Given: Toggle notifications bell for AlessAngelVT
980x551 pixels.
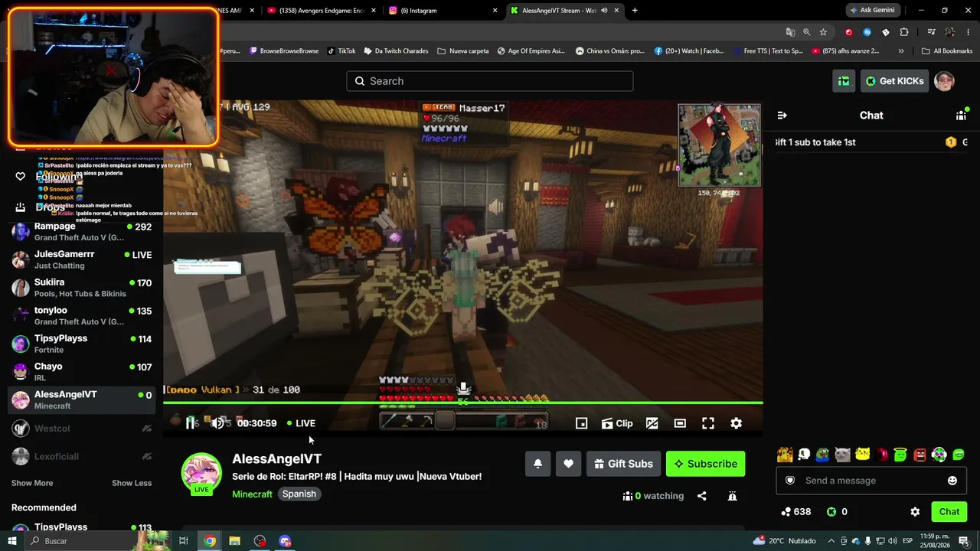Looking at the screenshot, I should click(x=538, y=464).
